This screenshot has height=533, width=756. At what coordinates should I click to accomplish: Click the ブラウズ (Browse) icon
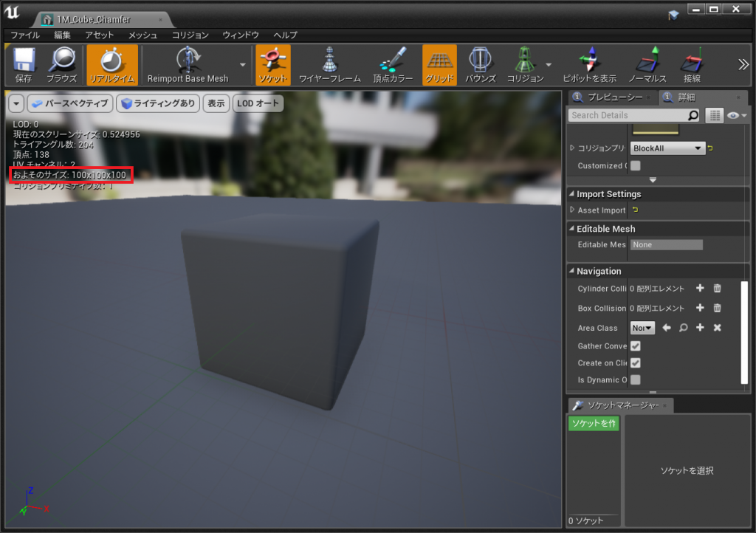(x=63, y=64)
